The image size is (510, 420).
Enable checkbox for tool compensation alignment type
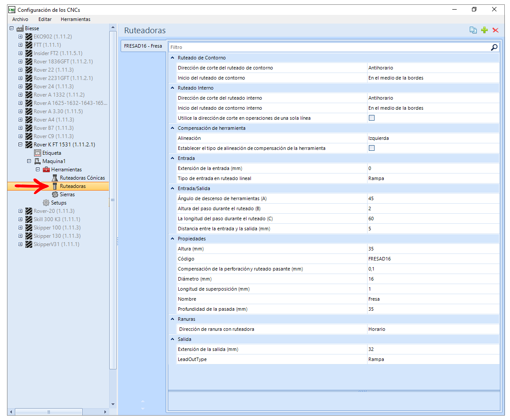(x=372, y=148)
